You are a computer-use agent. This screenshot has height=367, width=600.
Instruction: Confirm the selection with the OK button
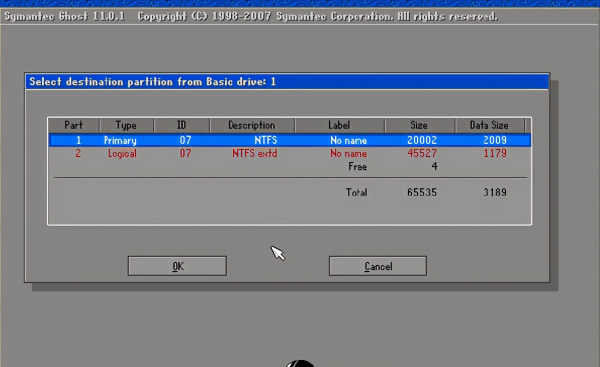(x=177, y=266)
